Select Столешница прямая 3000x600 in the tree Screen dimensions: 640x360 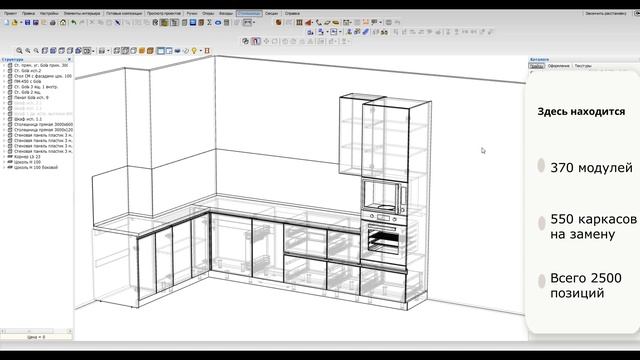point(43,124)
